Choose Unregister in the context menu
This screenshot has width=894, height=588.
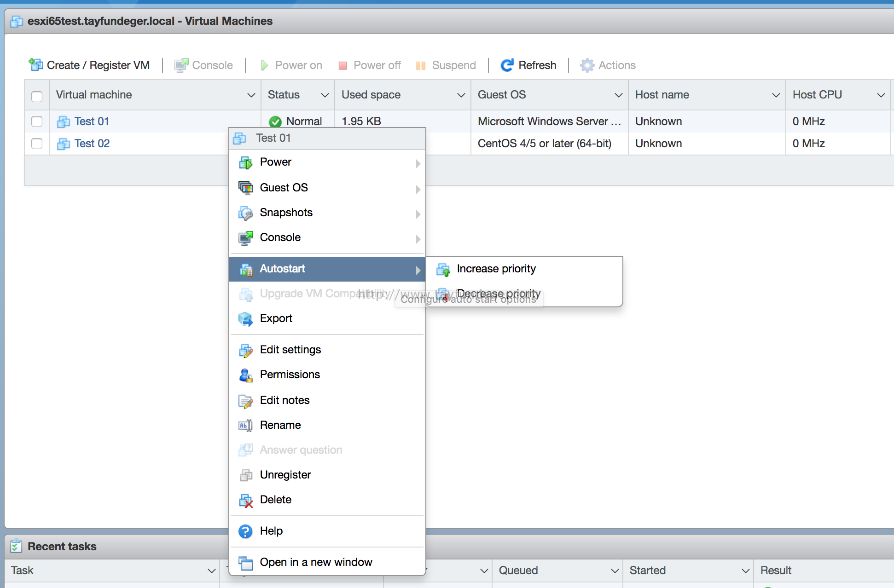[327, 475]
